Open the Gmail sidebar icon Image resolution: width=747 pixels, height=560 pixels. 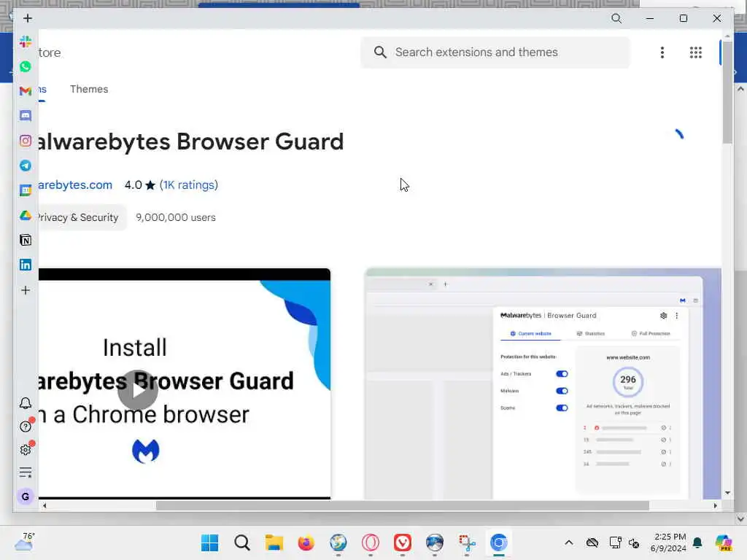(26, 91)
